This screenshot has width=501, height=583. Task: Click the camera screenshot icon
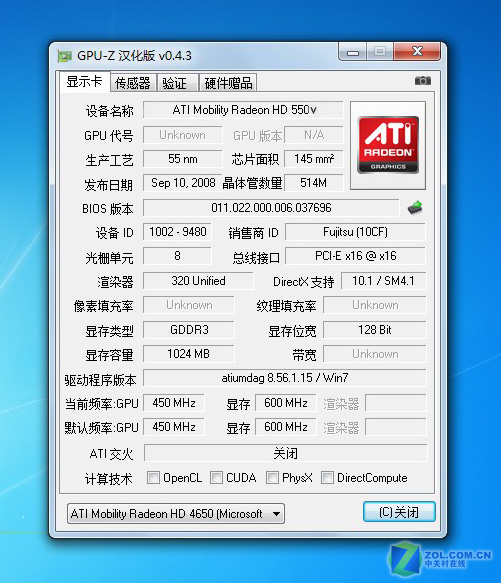click(x=423, y=80)
